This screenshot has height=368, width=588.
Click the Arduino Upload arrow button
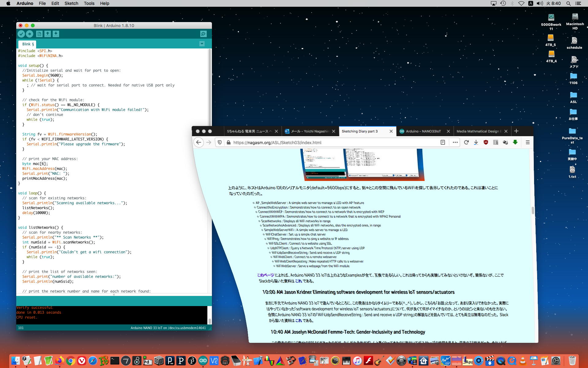pyautogui.click(x=29, y=34)
